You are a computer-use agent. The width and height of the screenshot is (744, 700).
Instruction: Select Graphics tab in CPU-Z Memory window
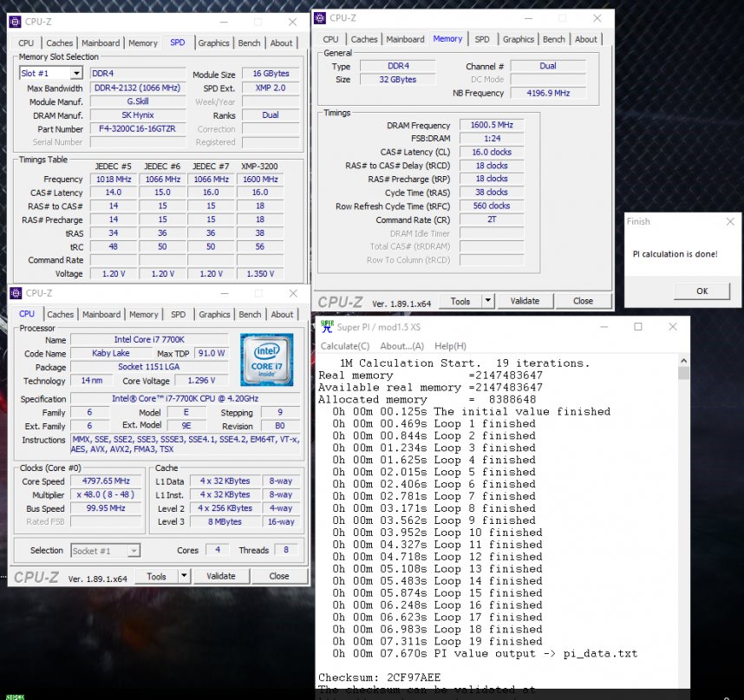point(519,39)
